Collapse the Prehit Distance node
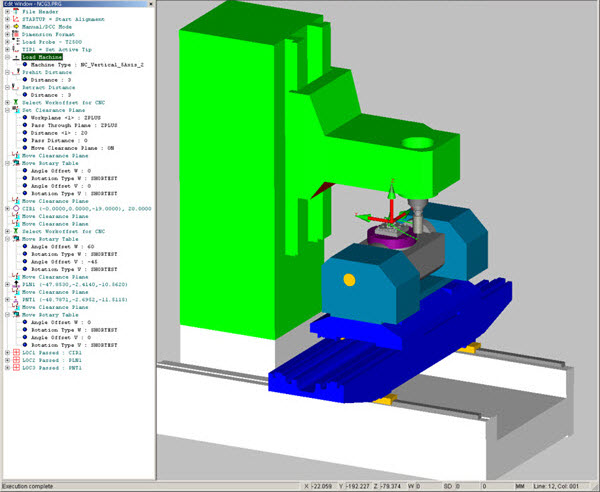Image resolution: width=600 pixels, height=492 pixels. [6, 73]
